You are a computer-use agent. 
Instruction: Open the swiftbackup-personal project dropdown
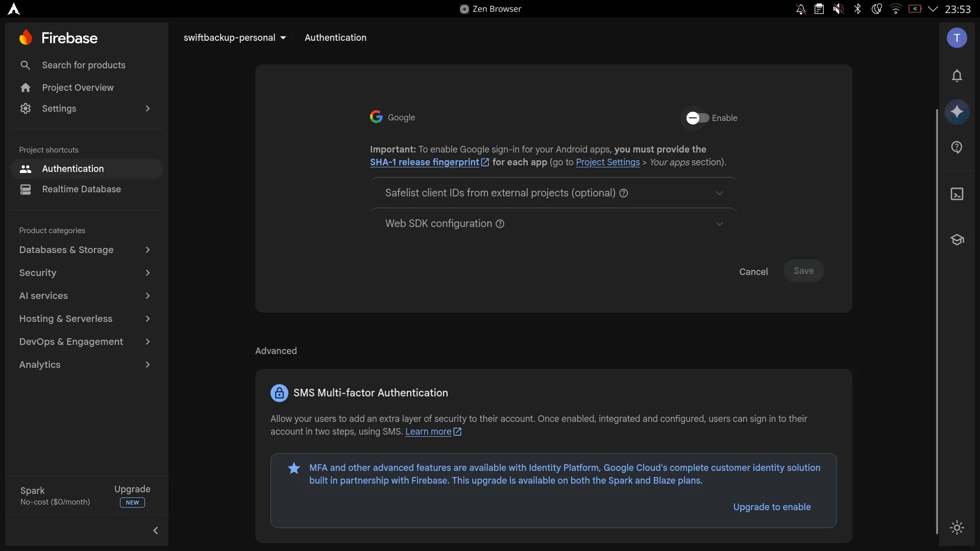tap(235, 38)
